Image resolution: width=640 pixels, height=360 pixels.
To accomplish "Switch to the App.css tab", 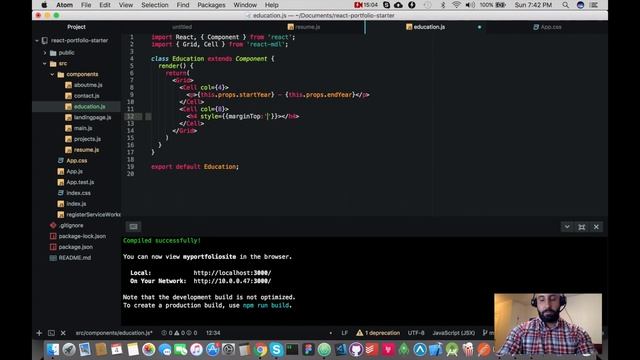I will 547,27.
